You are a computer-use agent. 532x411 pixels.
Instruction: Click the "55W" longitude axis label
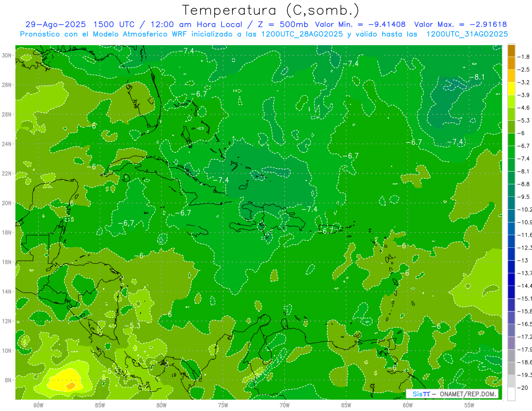click(x=469, y=405)
